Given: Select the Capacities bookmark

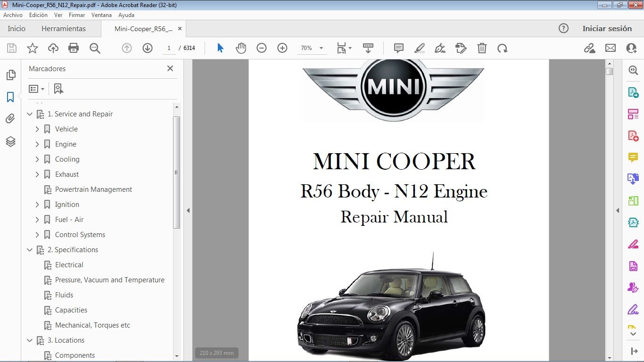Looking at the screenshot, I should point(72,310).
